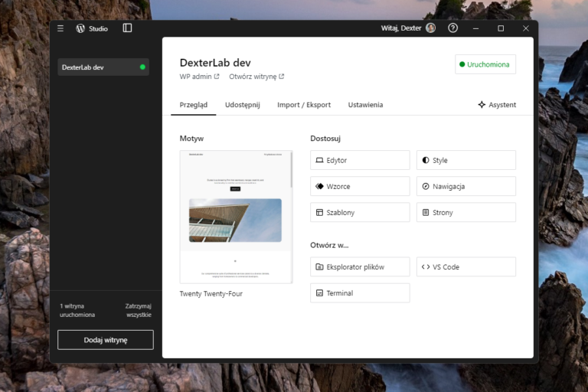This screenshot has width=588, height=392.
Task: Switch to the Przegląd tab
Action: (x=194, y=105)
